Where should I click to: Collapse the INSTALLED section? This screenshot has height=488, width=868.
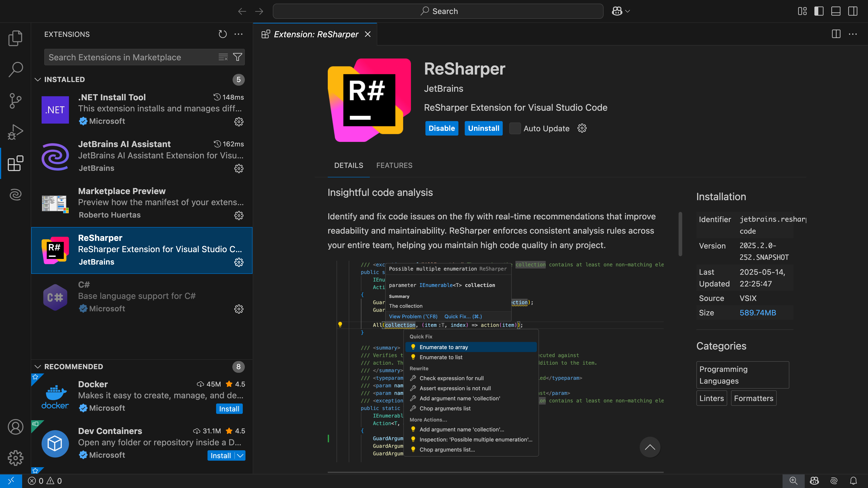coord(38,80)
